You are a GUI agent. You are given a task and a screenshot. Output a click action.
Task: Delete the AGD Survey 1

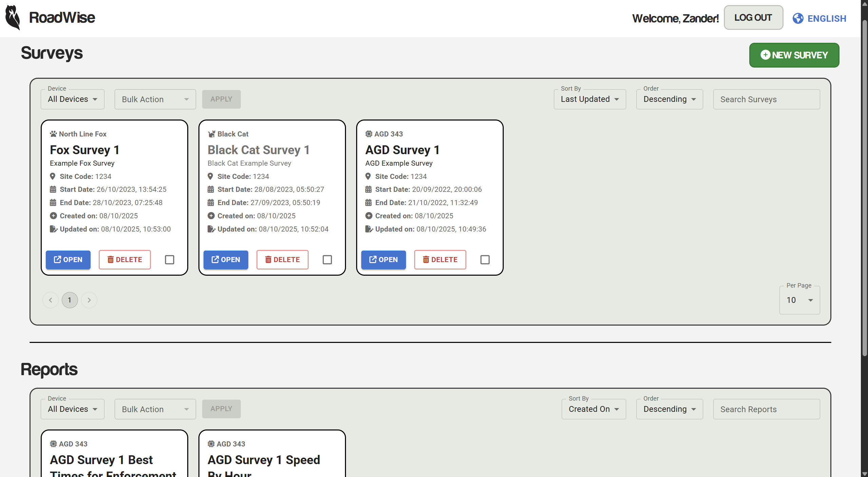(440, 260)
